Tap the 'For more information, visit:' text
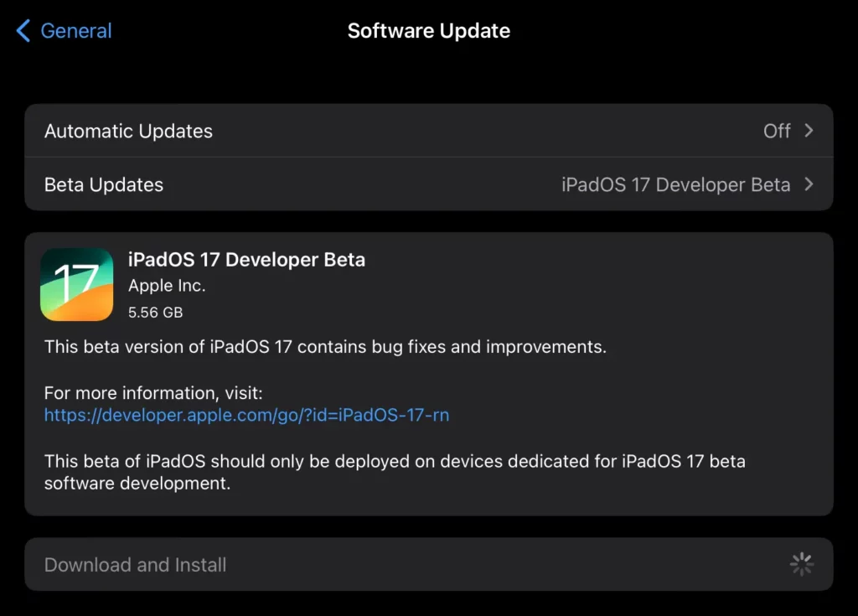This screenshot has height=616, width=858. (x=154, y=393)
